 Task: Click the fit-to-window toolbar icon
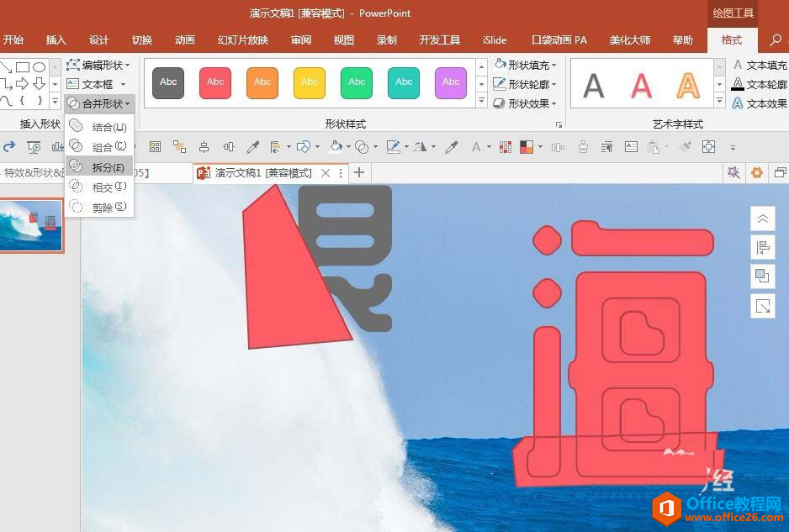pos(708,147)
